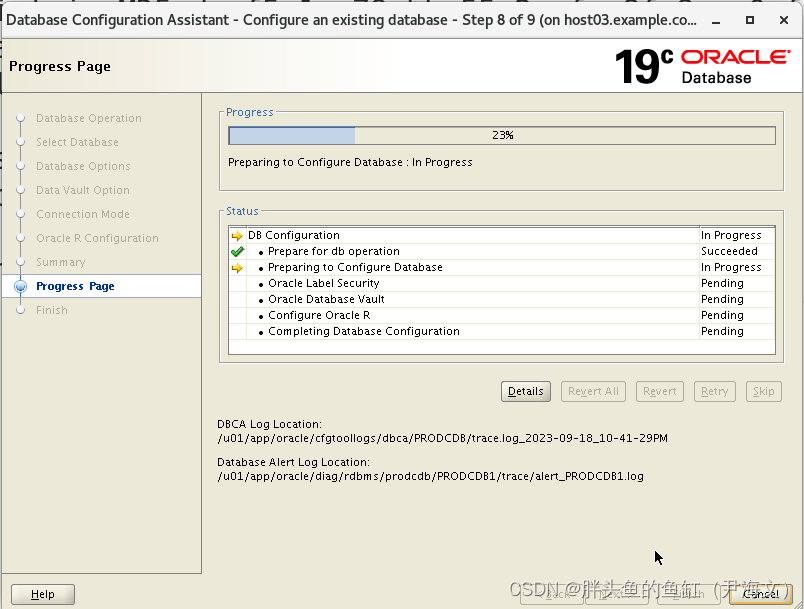Click the Skip button
This screenshot has width=804, height=609.
coord(763,391)
